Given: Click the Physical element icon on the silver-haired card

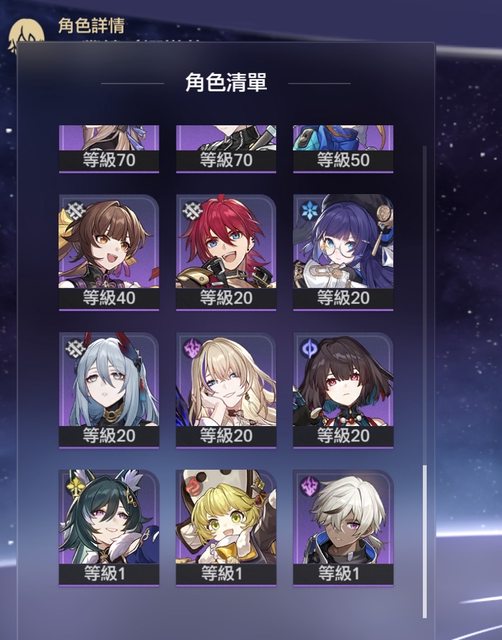Looking at the screenshot, I should click(x=76, y=349).
